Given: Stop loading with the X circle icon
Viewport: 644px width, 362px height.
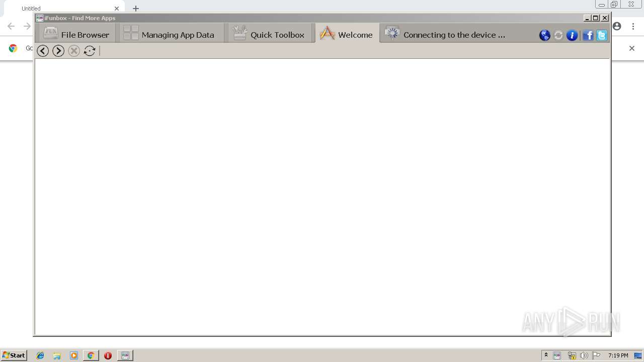Looking at the screenshot, I should point(74,51).
